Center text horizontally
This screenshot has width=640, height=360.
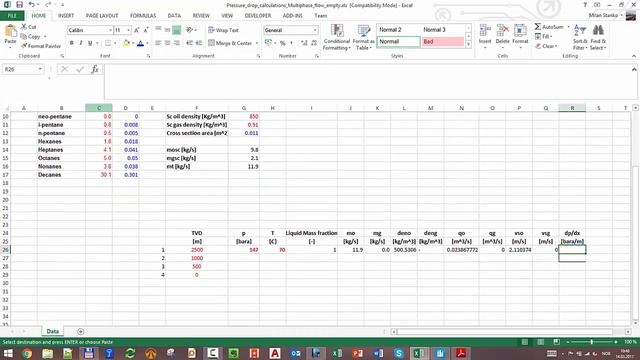167,43
